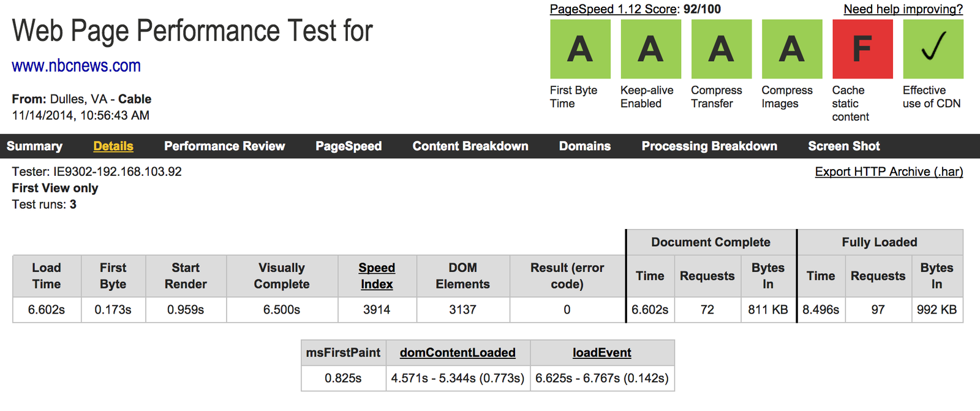The image size is (980, 411).
Task: Click the msFirstPaint value 0.825s
Action: [343, 379]
